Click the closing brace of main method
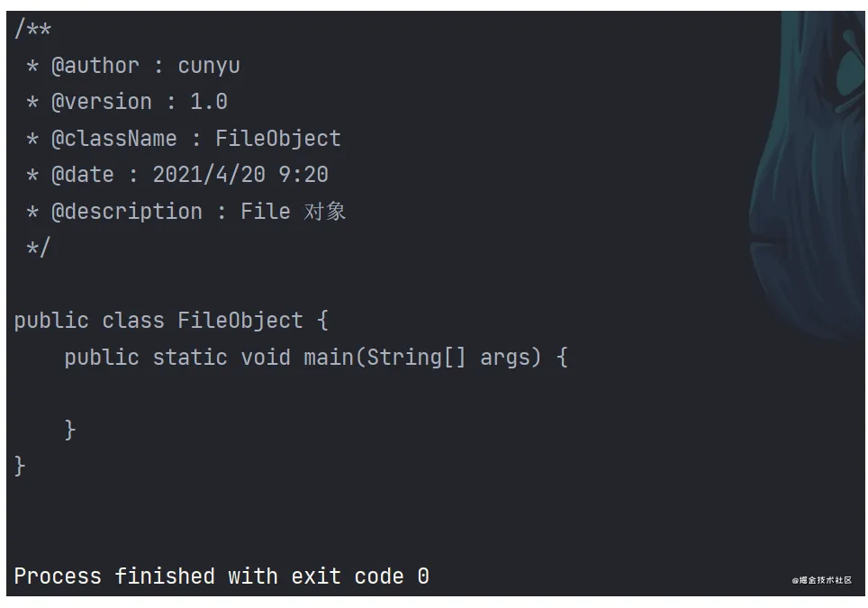 point(69,430)
